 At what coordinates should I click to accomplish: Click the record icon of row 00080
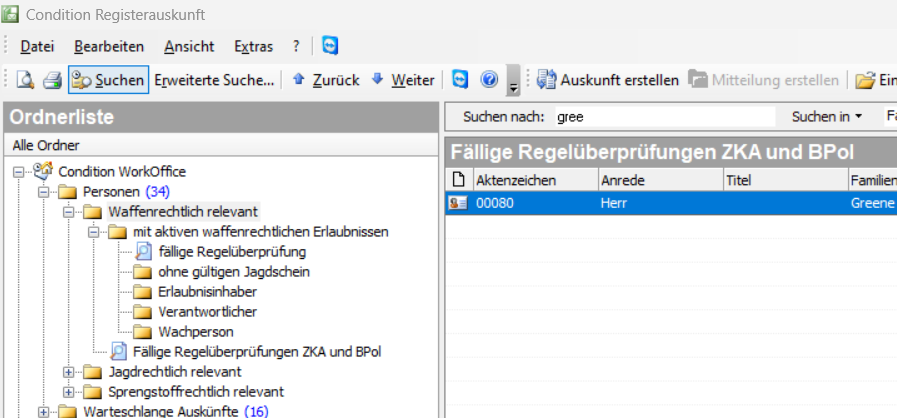pos(458,202)
